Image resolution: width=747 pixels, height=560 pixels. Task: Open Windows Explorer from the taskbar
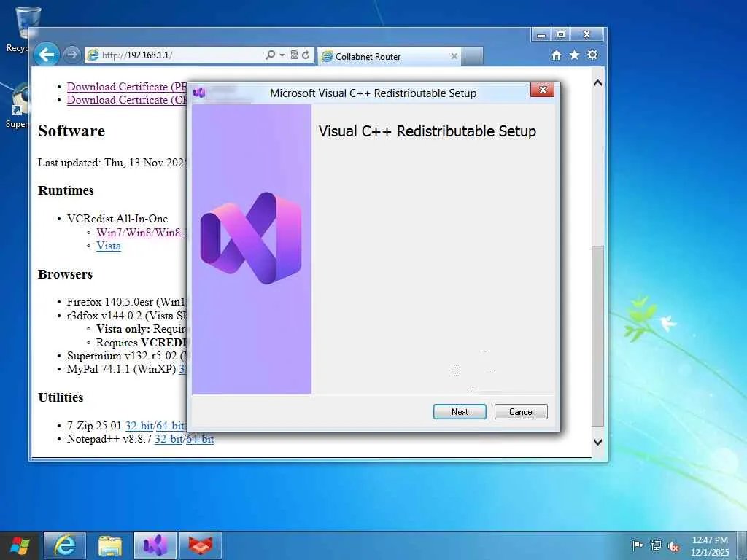[110, 545]
